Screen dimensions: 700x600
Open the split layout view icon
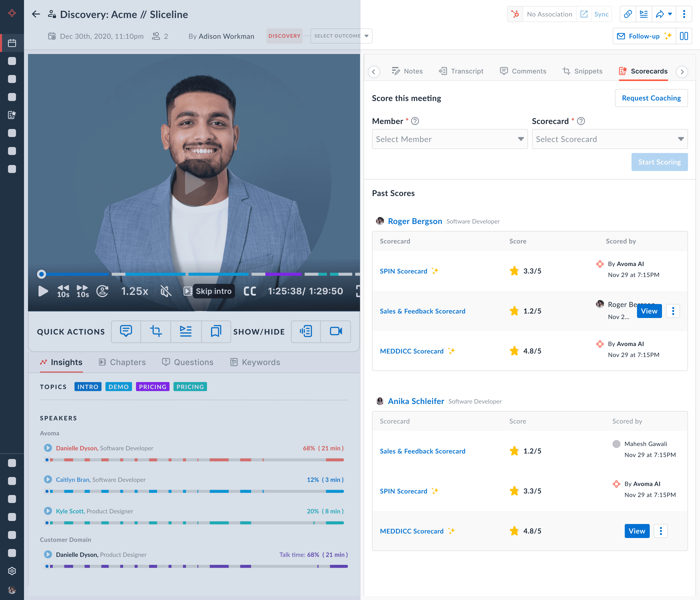pos(684,36)
